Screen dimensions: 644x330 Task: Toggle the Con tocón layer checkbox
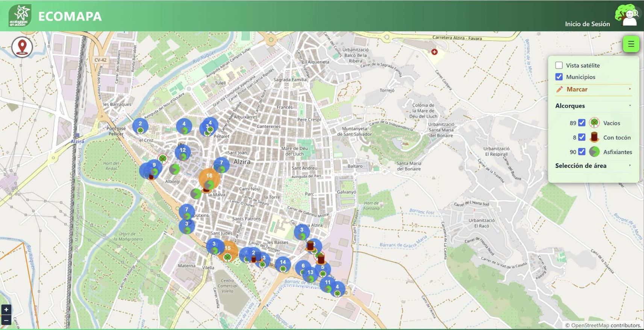coord(582,137)
